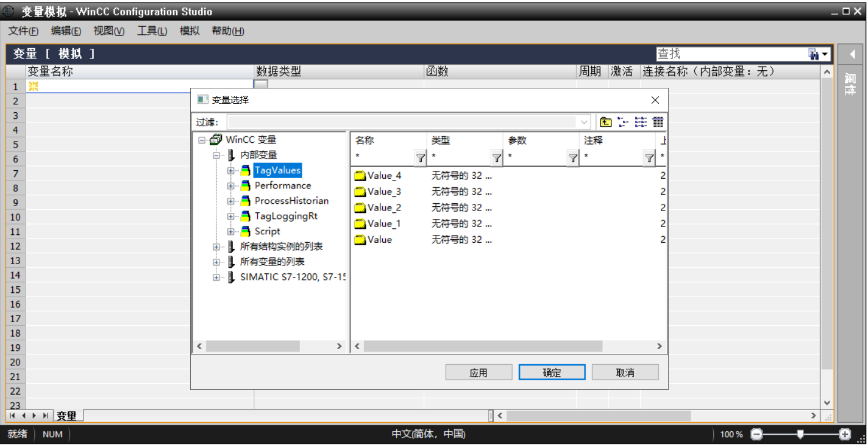Expand the Script tree node
868x446 pixels.
pos(231,231)
